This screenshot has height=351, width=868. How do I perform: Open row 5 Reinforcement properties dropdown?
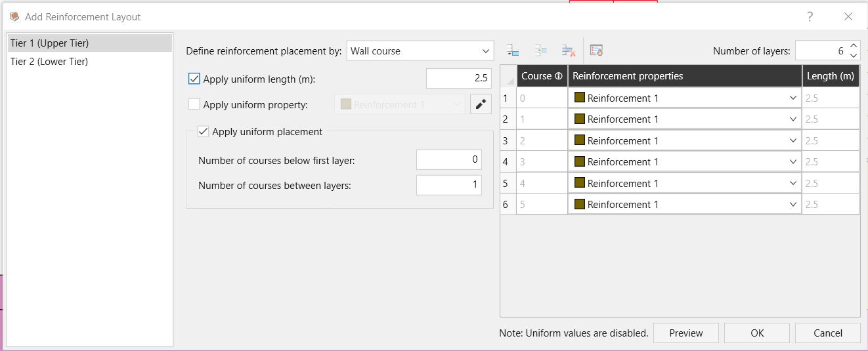[x=684, y=183]
